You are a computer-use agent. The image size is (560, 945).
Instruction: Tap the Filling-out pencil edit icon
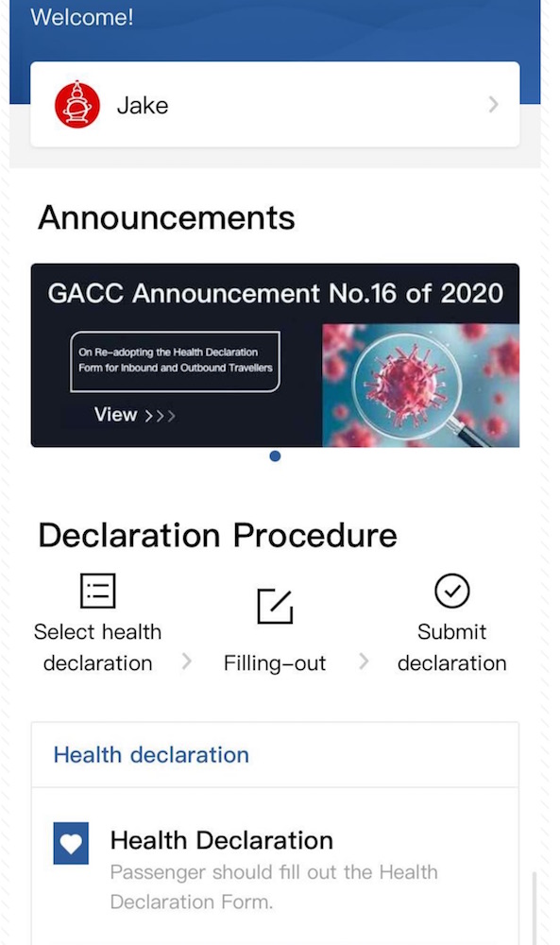coord(275,606)
